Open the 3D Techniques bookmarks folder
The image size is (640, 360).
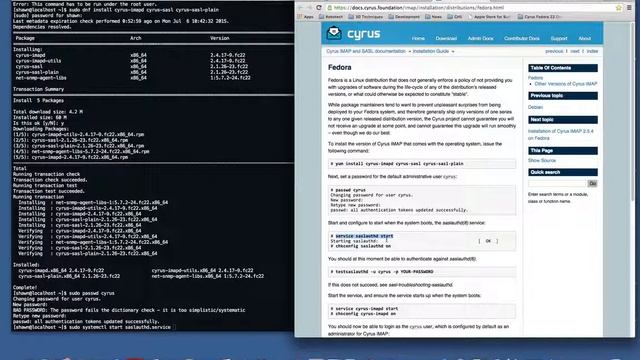[x=365, y=17]
